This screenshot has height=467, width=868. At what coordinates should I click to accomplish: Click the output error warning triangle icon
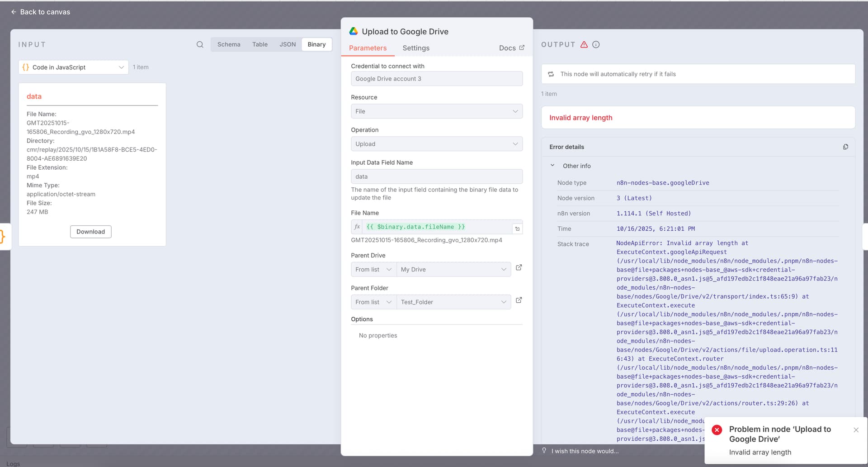584,44
